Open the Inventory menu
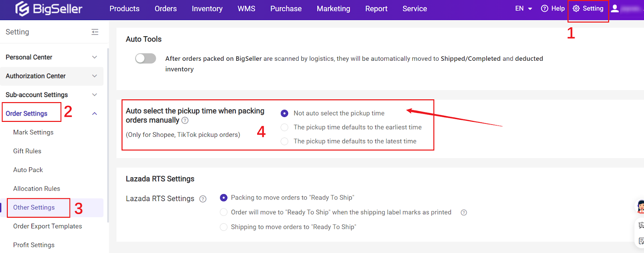Image resolution: width=644 pixels, height=253 pixels. point(207,8)
